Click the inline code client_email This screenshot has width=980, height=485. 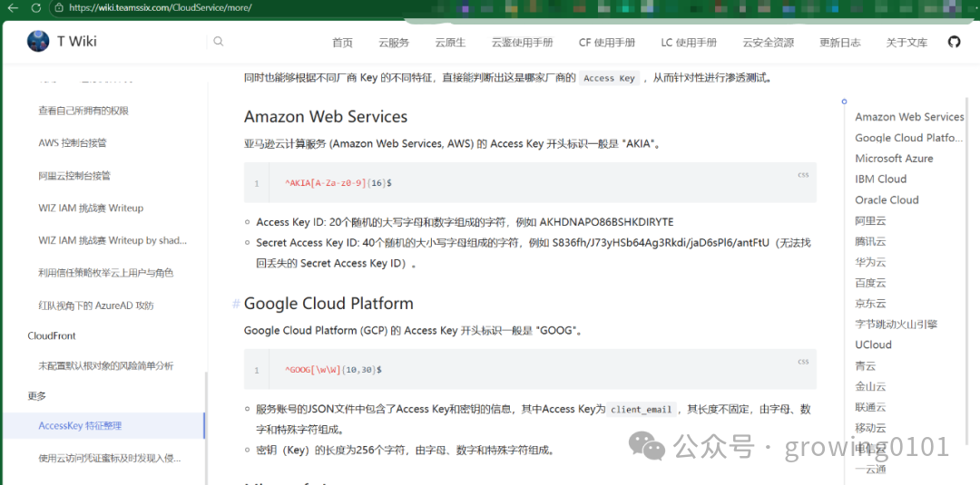point(642,410)
